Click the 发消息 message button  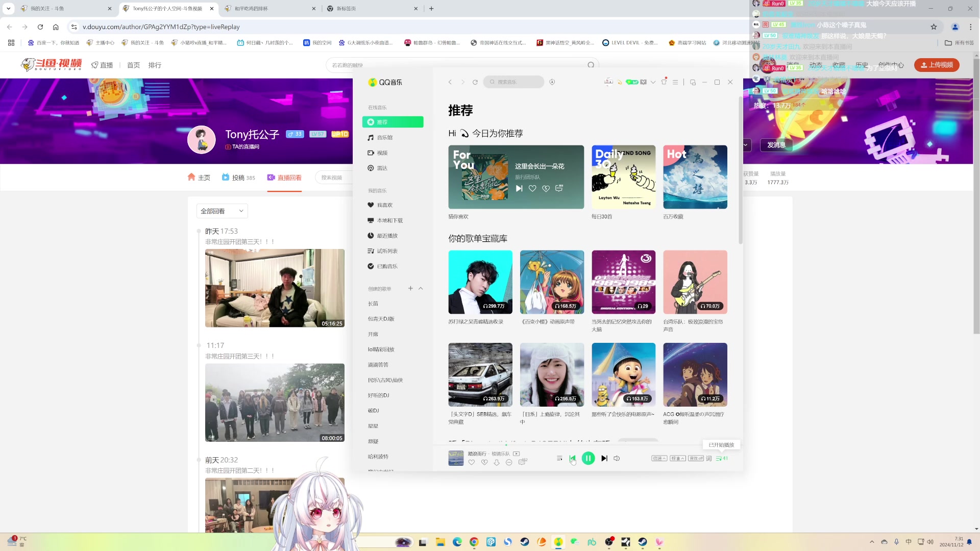tap(776, 145)
